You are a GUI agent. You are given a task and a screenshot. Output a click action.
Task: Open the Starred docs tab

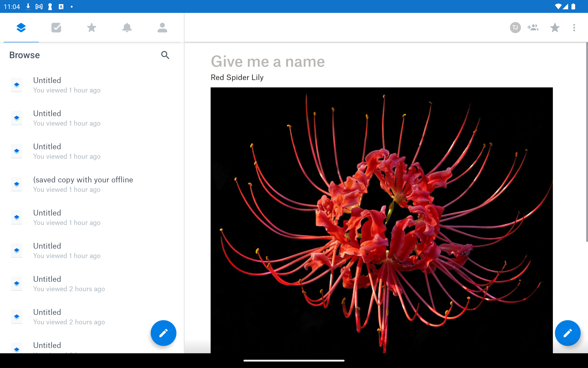92,28
